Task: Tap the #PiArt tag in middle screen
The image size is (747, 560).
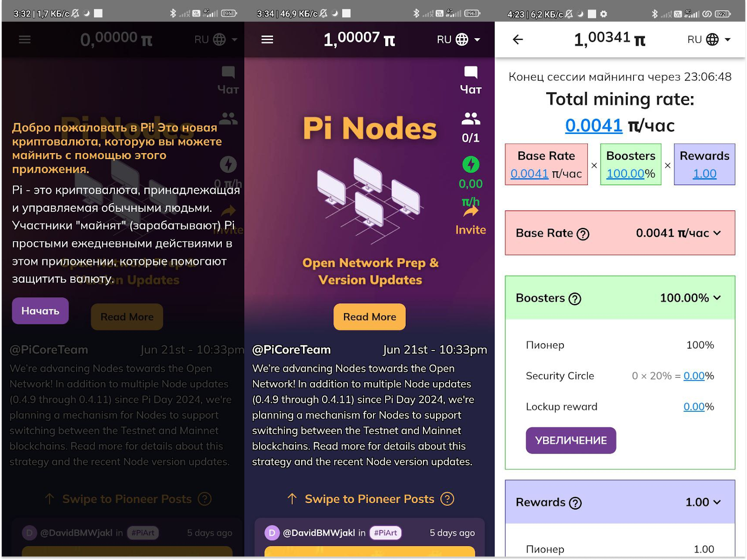Action: [385, 532]
